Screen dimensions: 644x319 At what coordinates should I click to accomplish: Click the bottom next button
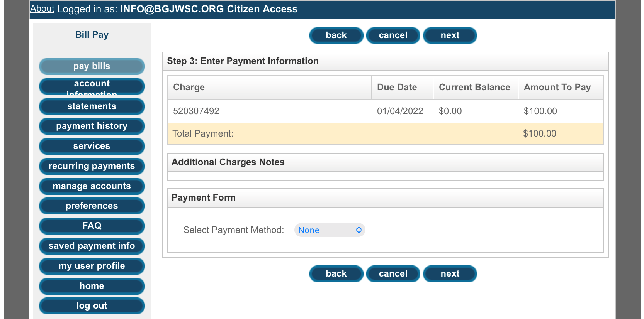[x=450, y=274]
